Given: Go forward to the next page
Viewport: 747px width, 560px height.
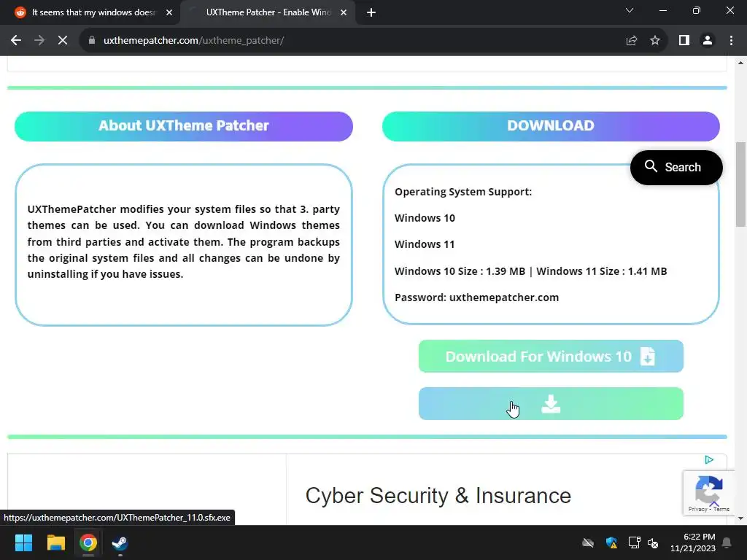Looking at the screenshot, I should pyautogui.click(x=39, y=41).
